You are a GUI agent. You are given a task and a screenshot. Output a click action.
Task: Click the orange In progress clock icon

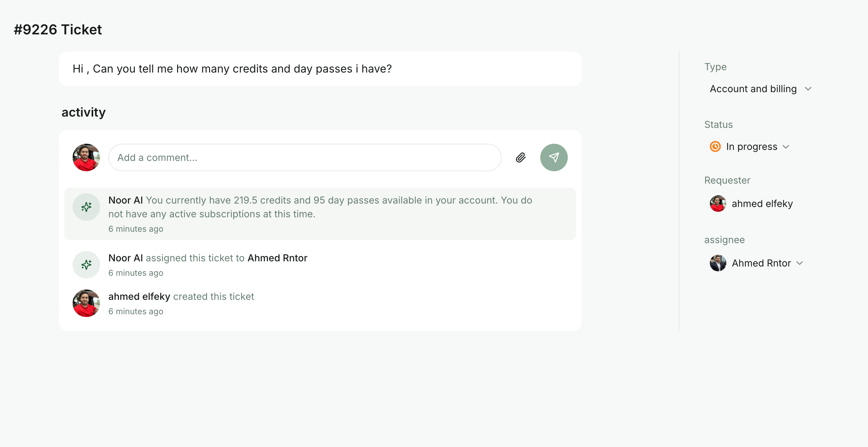[x=715, y=146]
